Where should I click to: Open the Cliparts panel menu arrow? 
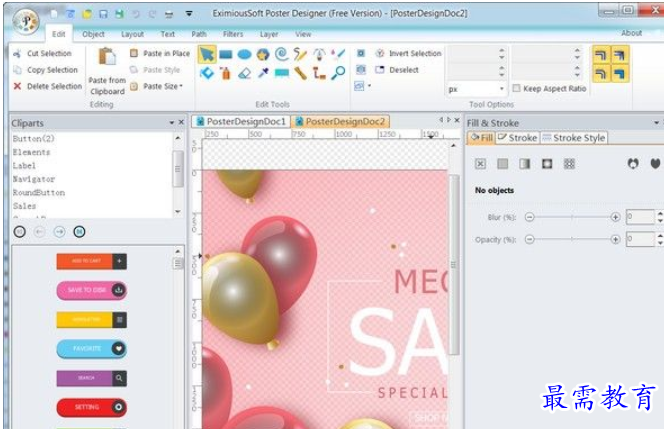[x=172, y=122]
